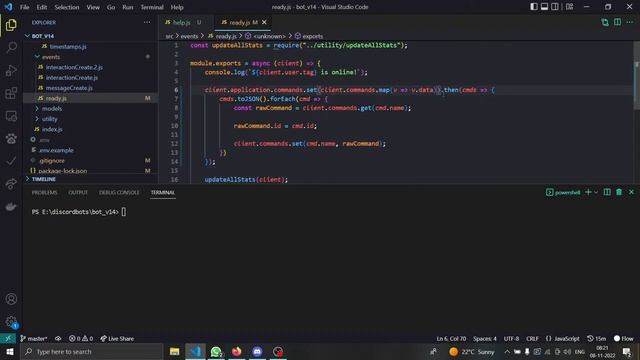The height and width of the screenshot is (360, 640).
Task: Close the terminal panel
Action: point(631,192)
